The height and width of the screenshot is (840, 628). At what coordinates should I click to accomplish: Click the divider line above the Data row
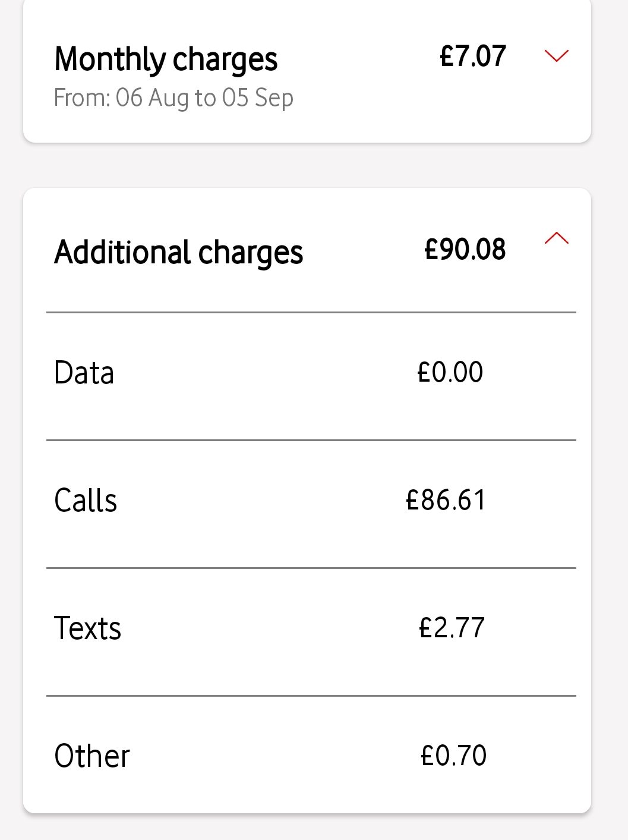311,312
